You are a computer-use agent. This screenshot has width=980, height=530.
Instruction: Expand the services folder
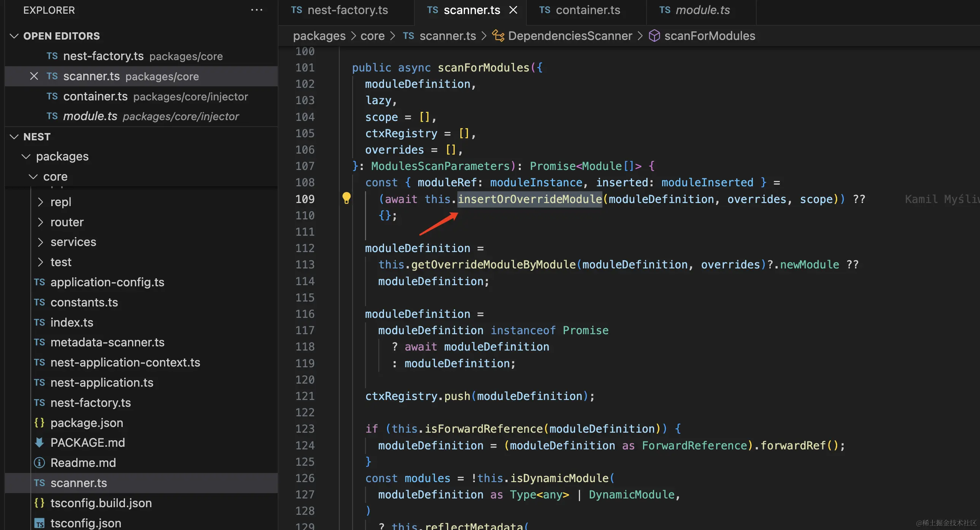pos(40,242)
